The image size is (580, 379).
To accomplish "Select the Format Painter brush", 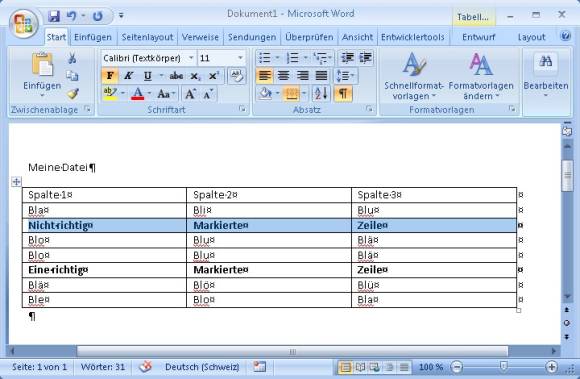I will coord(73,94).
